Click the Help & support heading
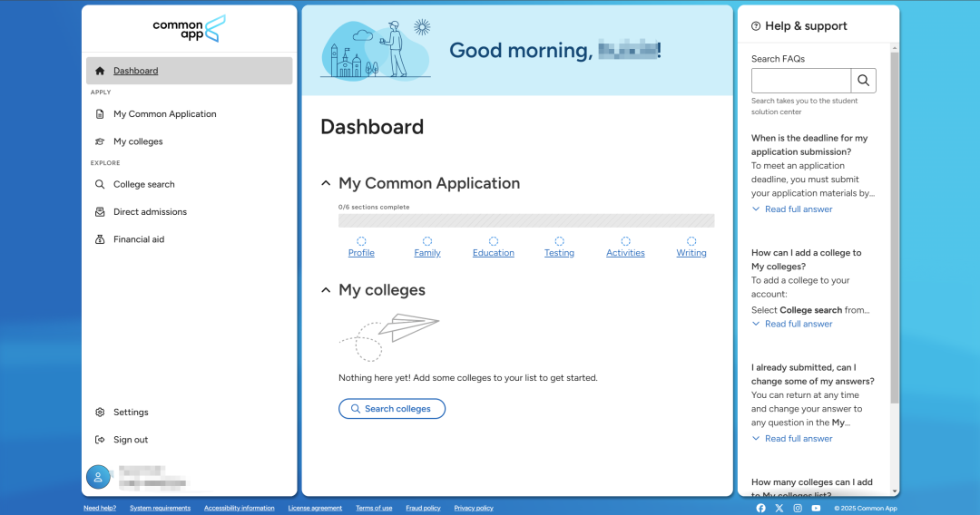 (x=807, y=26)
